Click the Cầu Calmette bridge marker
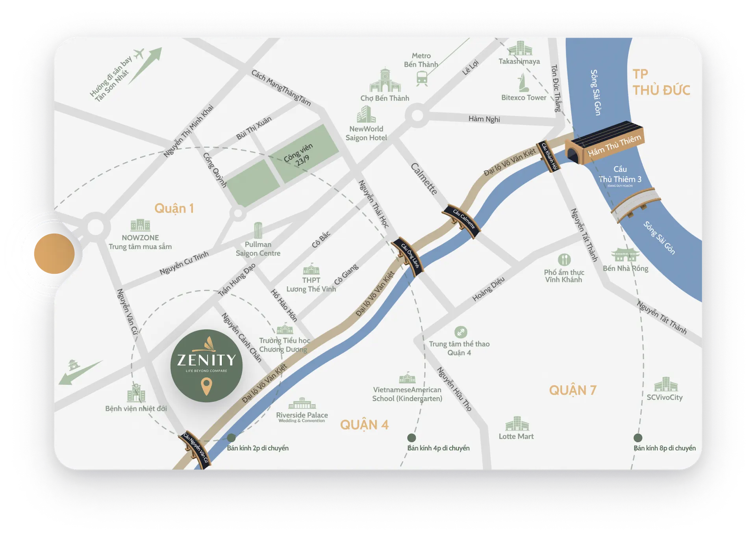Screen dimensions: 756x540 point(461,221)
